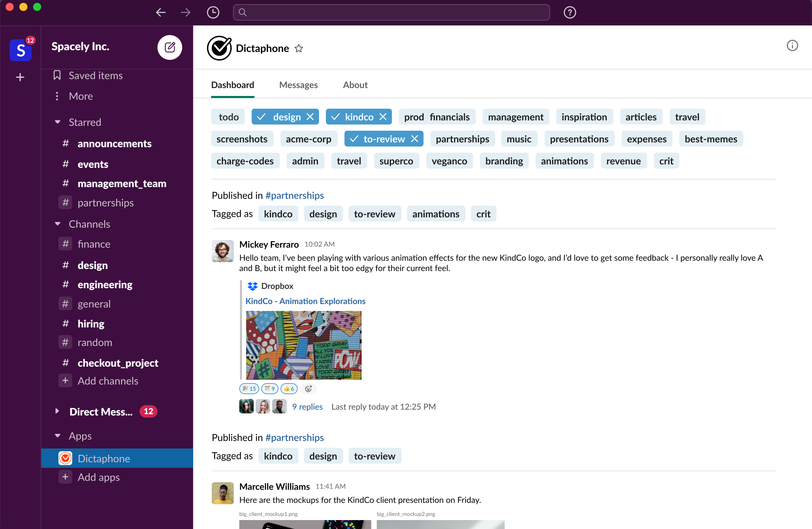Click the plus icon beside Add apps
The height and width of the screenshot is (529, 812).
[x=65, y=477]
